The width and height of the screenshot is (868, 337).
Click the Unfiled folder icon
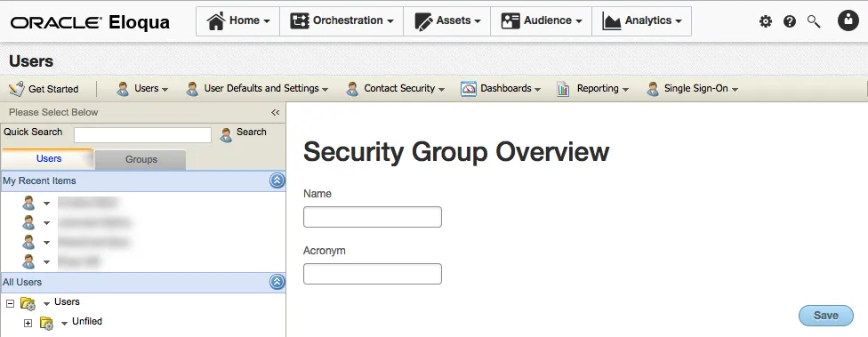pos(46,323)
